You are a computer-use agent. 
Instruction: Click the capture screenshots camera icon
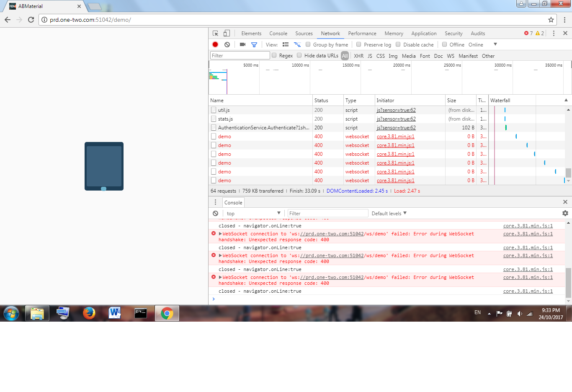(242, 44)
